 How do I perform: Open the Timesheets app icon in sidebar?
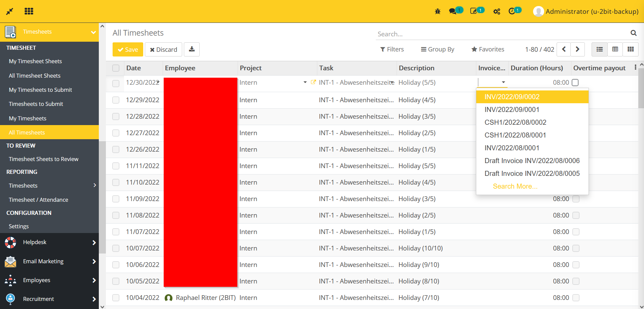[x=10, y=32]
